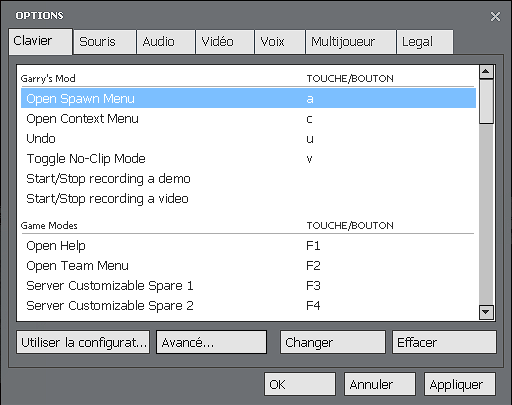This screenshot has width=512, height=405.
Task: Select Open Team Menu binding
Action: point(248,266)
